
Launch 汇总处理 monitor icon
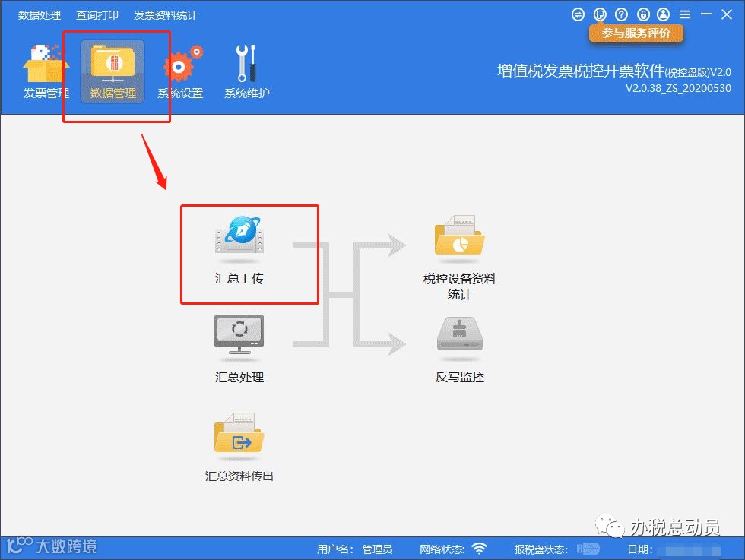239,335
